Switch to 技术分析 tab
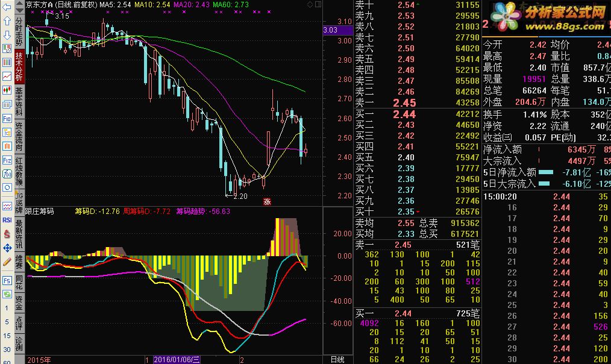The height and width of the screenshot is (364, 611). (19, 67)
